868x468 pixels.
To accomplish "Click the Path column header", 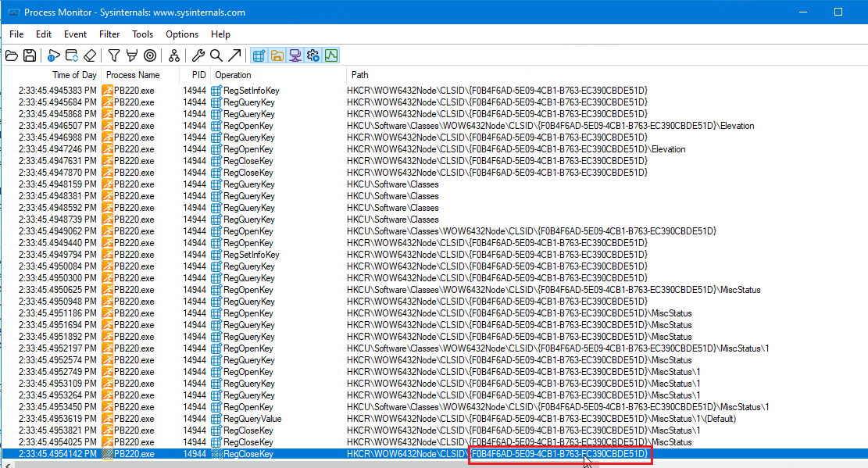I will pos(360,75).
